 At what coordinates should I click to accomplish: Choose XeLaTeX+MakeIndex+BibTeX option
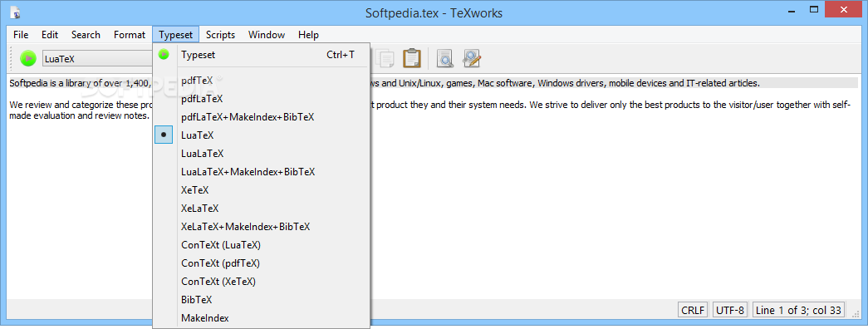[261, 227]
